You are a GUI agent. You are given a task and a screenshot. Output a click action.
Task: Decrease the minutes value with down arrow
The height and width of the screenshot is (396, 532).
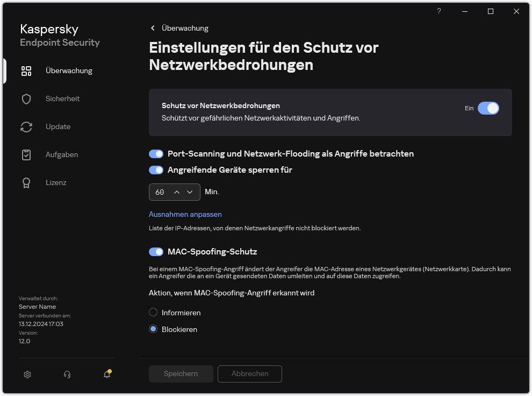click(x=190, y=192)
